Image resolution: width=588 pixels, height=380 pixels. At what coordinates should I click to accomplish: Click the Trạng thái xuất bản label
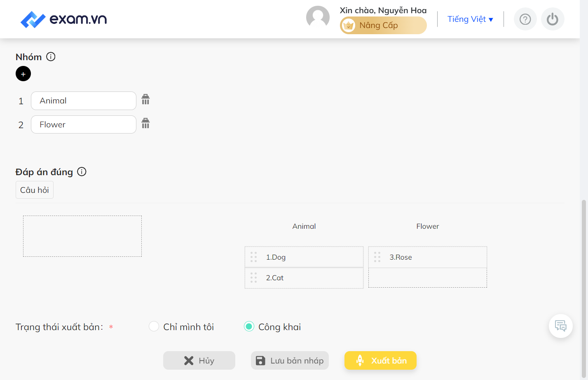[59, 327]
